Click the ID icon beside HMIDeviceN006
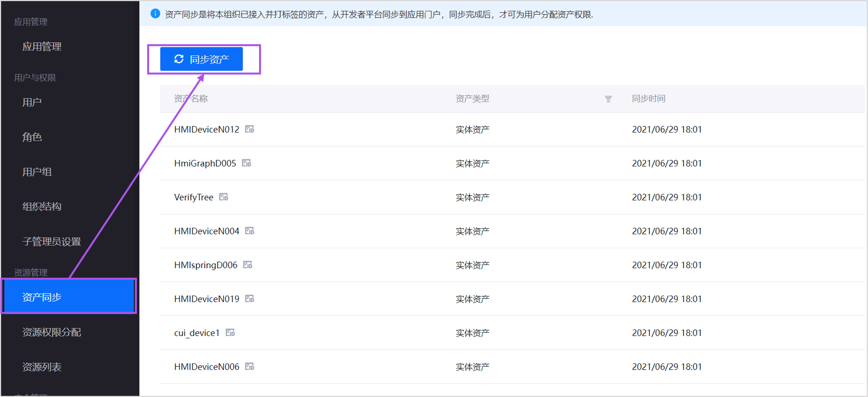 (x=249, y=367)
